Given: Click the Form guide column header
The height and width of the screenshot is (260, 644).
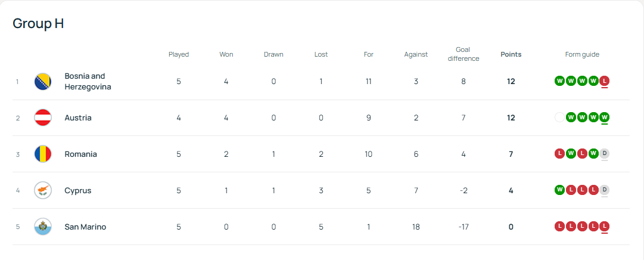Looking at the screenshot, I should pyautogui.click(x=582, y=54).
